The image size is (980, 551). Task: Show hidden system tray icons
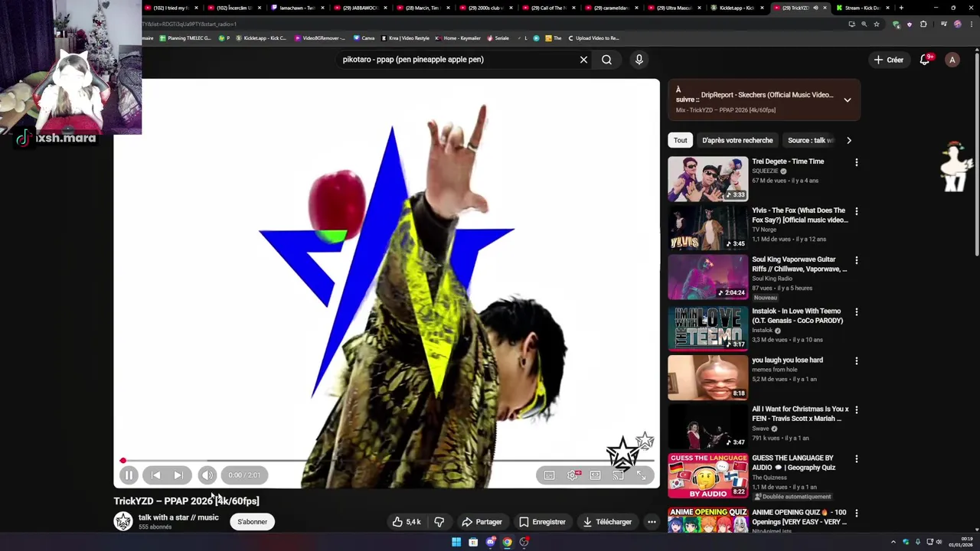pyautogui.click(x=893, y=542)
